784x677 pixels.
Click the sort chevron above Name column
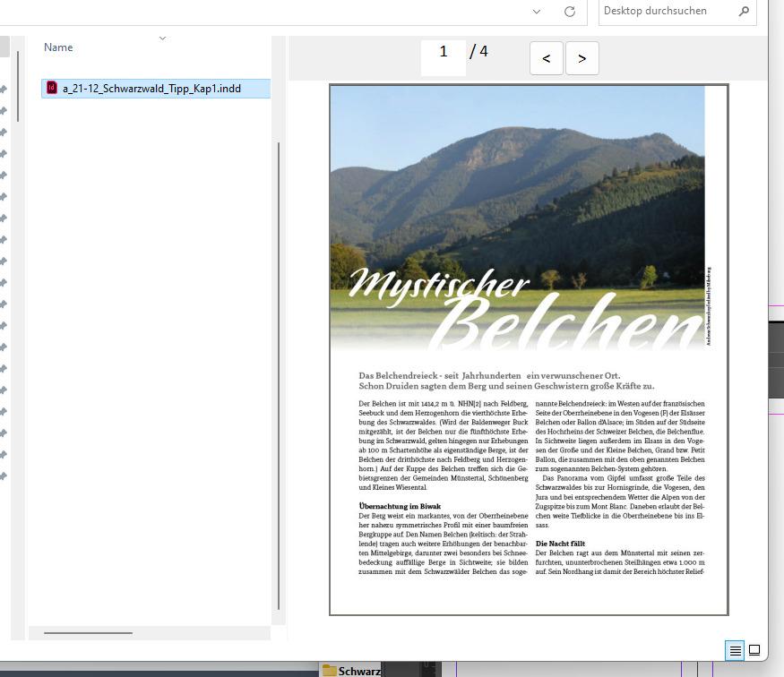[162, 39]
